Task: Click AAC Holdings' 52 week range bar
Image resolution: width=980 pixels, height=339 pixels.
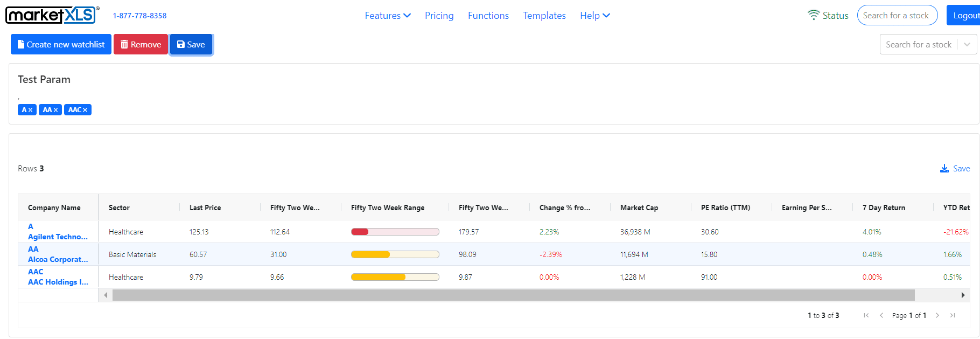Action: tap(395, 277)
